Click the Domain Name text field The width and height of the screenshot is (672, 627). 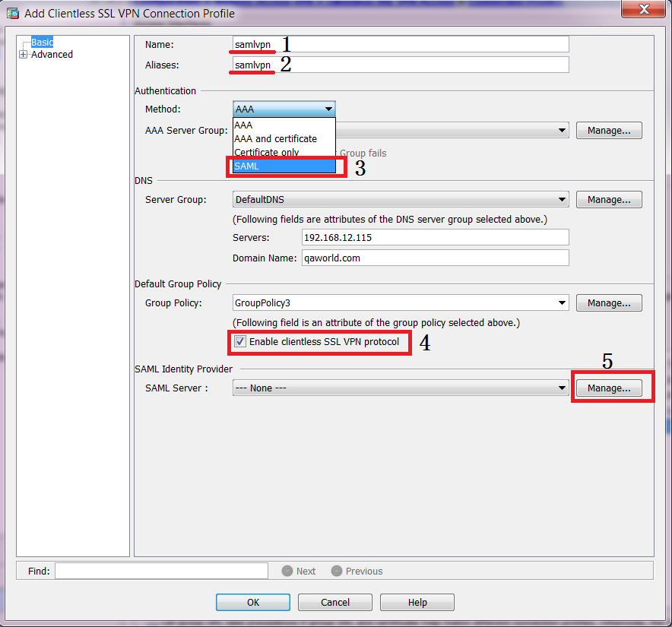pos(435,258)
